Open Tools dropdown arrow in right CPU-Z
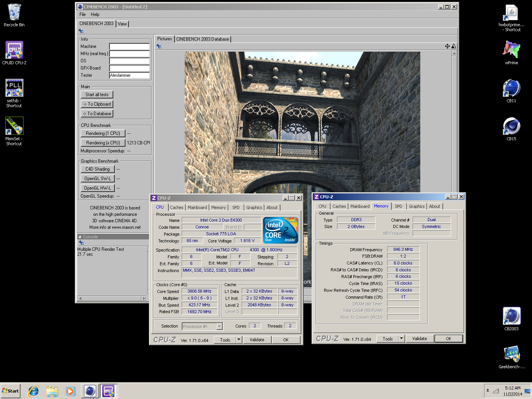This screenshot has width=532, height=399. pyautogui.click(x=402, y=339)
